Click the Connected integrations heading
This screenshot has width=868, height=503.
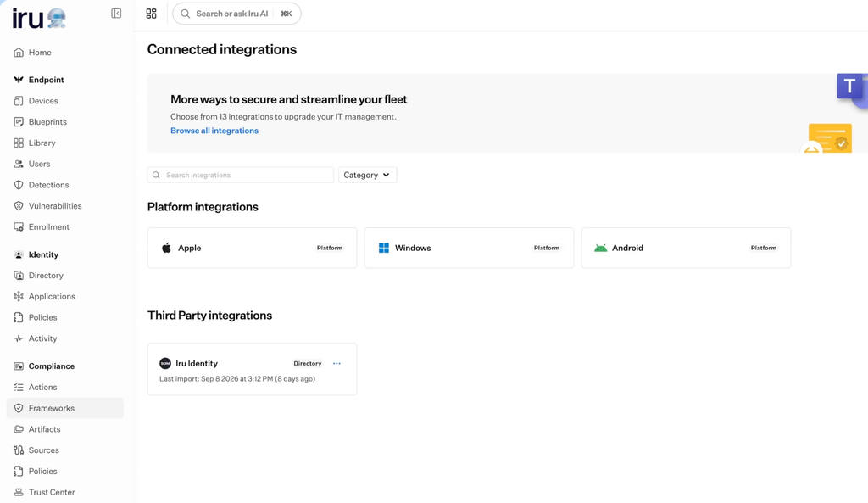tap(222, 49)
